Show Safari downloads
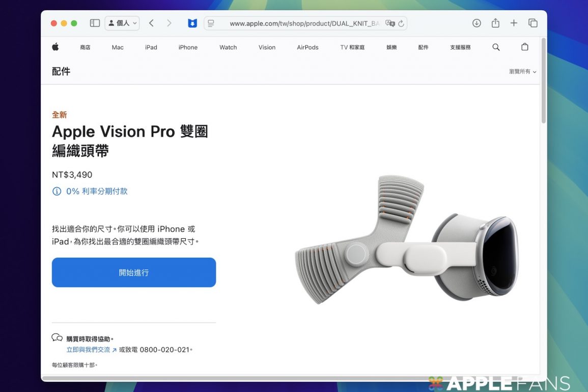 pyautogui.click(x=477, y=23)
